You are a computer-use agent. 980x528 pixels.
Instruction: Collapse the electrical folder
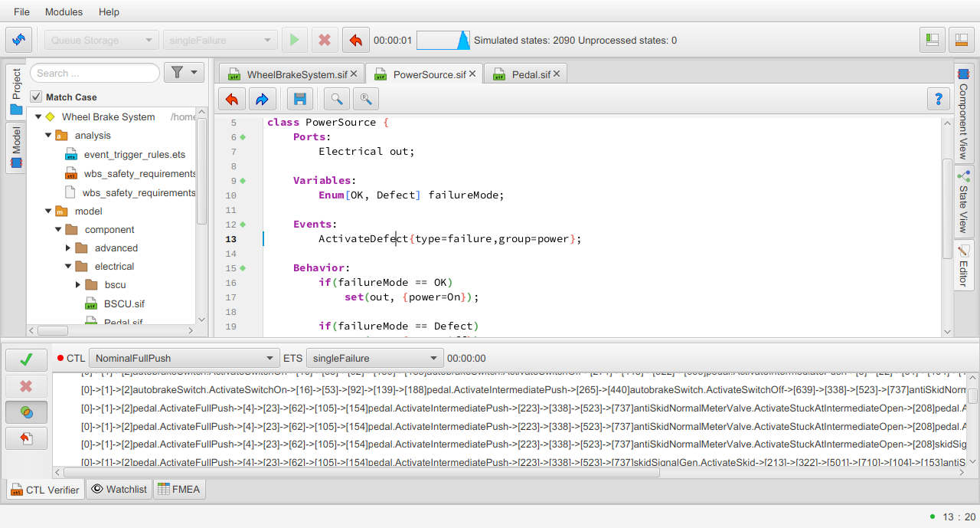(x=67, y=267)
